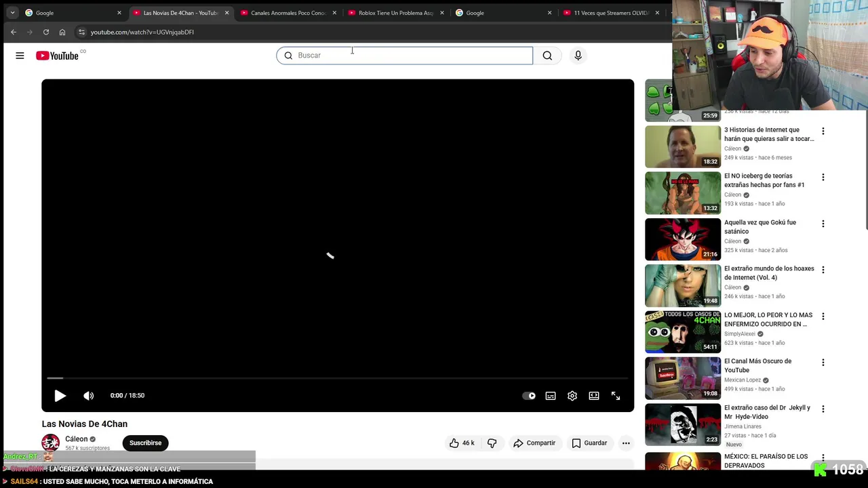Share the video with Compartir

pos(534,443)
